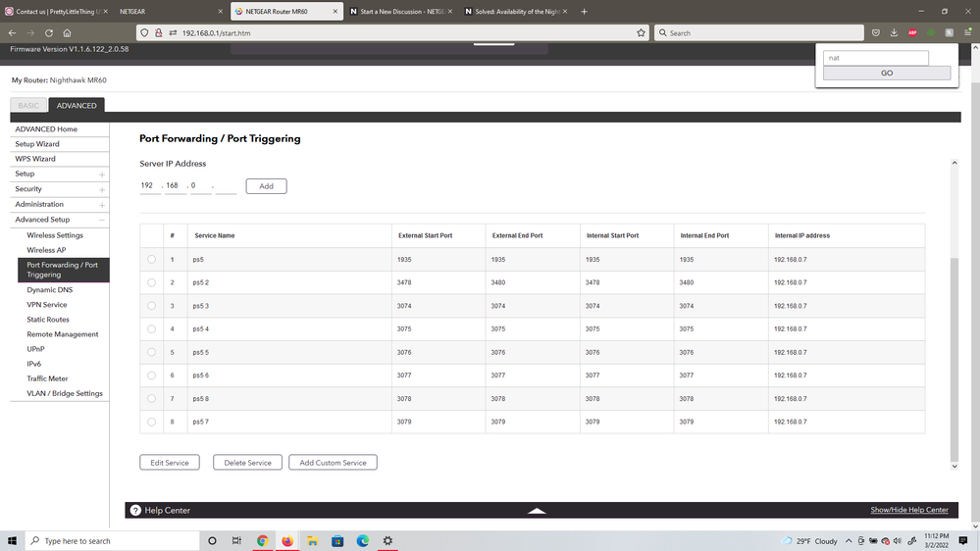Image resolution: width=980 pixels, height=551 pixels.
Task: Expand Help Center with the up arrow
Action: tap(537, 510)
